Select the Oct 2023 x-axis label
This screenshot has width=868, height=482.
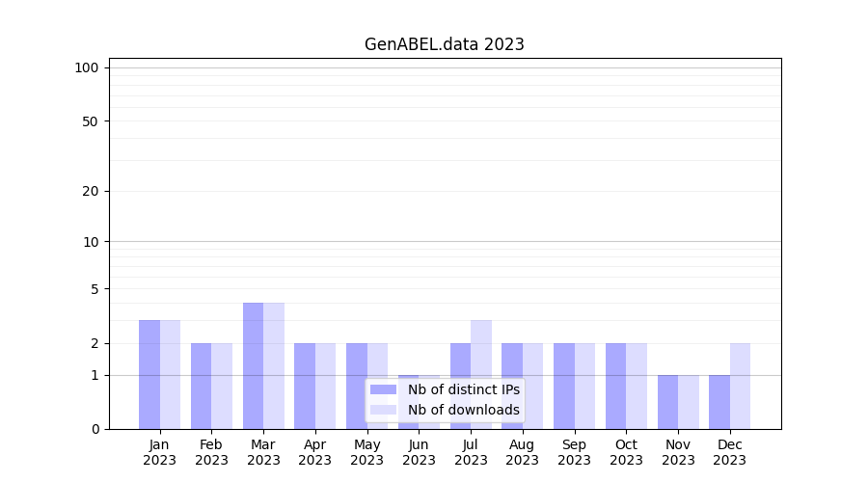pos(626,452)
